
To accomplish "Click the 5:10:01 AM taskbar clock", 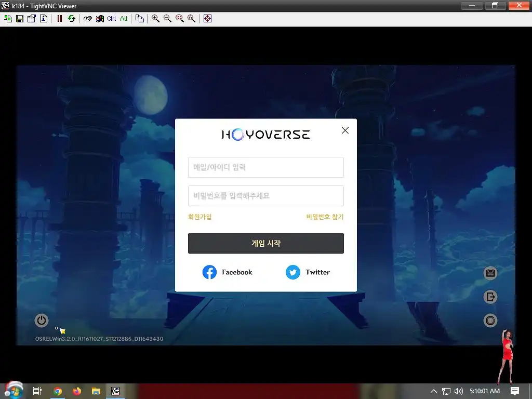I will (485, 391).
